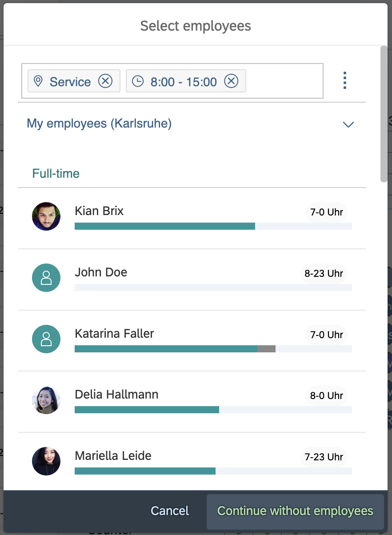Click Kian Brix's profile photo
392x535 pixels.
[46, 216]
